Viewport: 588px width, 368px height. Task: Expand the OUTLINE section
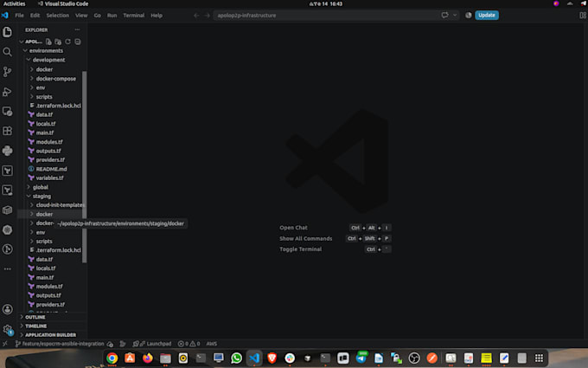(x=35, y=317)
